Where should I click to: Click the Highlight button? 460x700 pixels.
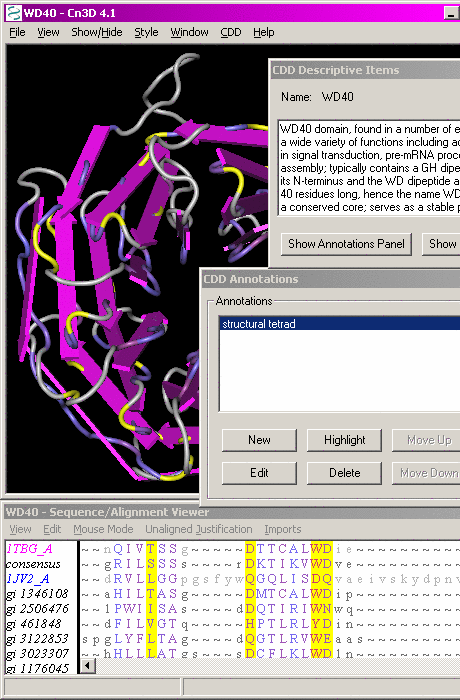[344, 440]
